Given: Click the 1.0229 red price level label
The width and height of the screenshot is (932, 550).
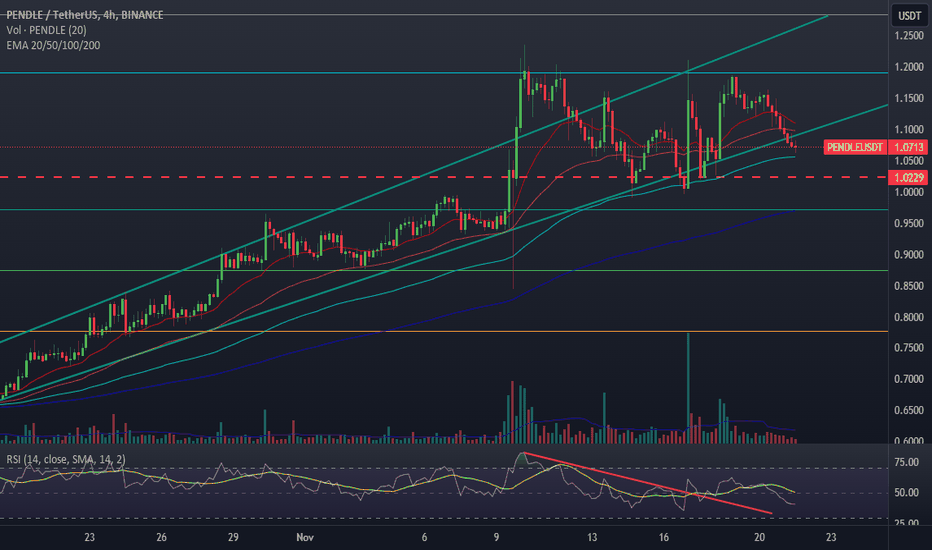Looking at the screenshot, I should (x=908, y=177).
